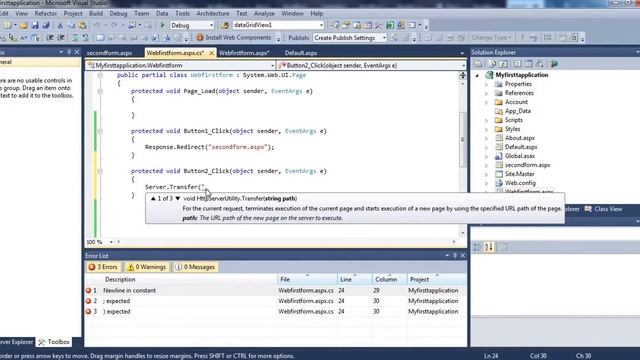Expand the Properties folder node
This screenshot has height=360, width=640.
click(x=487, y=84)
